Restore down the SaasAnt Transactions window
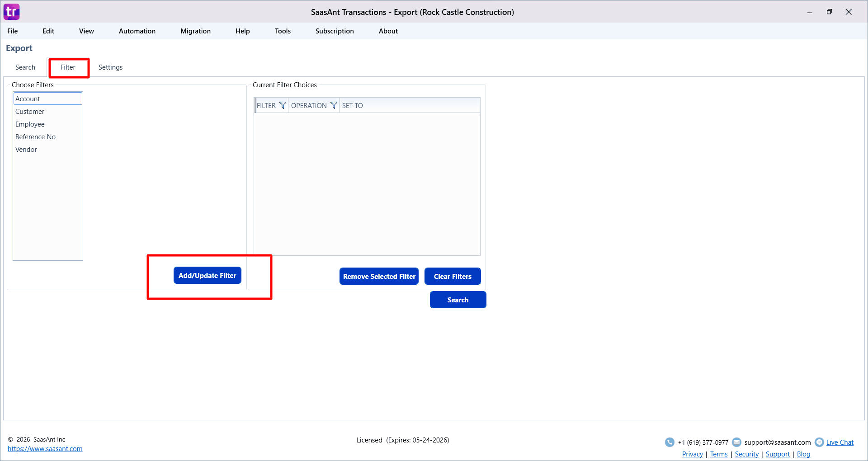This screenshot has height=461, width=868. point(829,12)
